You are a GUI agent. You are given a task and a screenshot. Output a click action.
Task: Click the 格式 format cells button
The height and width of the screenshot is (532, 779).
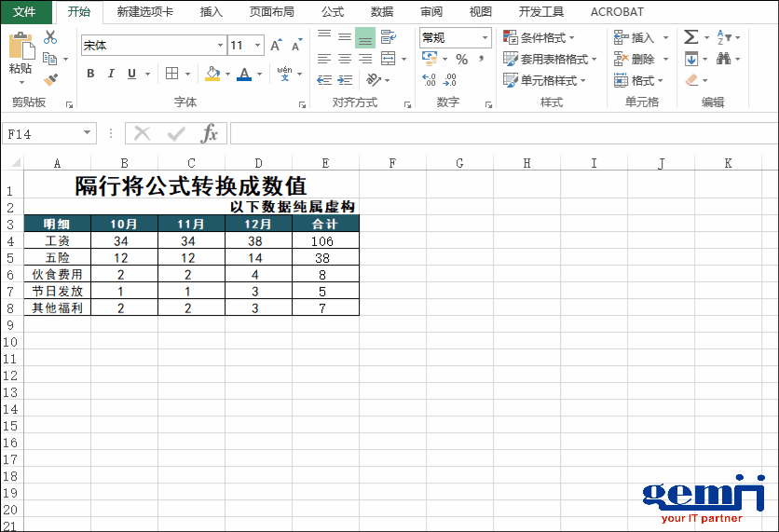coord(639,80)
